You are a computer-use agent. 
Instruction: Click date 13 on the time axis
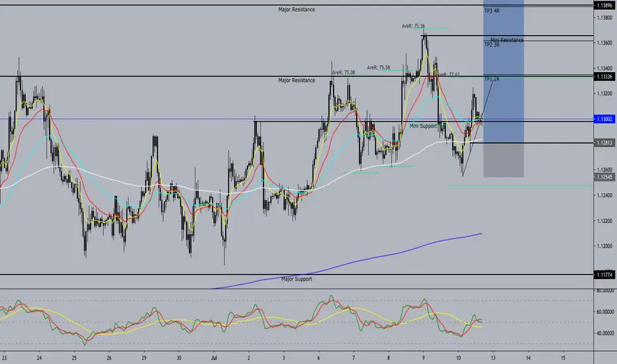pos(493,358)
